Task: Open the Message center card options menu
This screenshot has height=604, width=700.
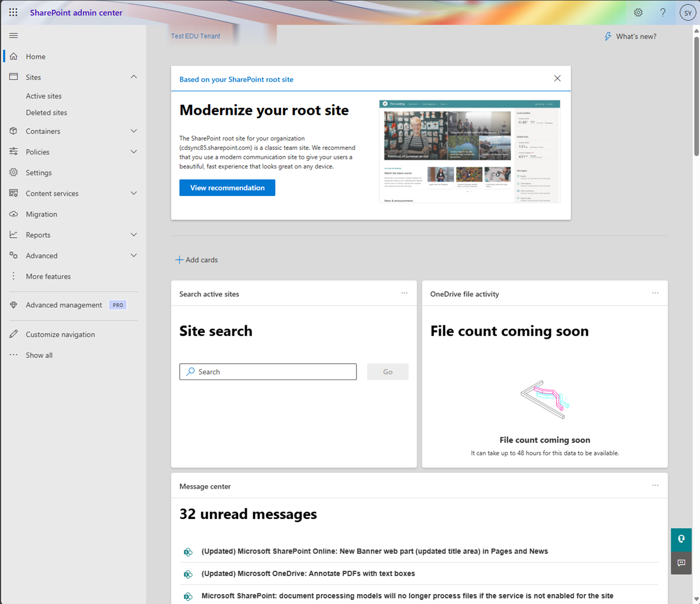Action: 655,486
